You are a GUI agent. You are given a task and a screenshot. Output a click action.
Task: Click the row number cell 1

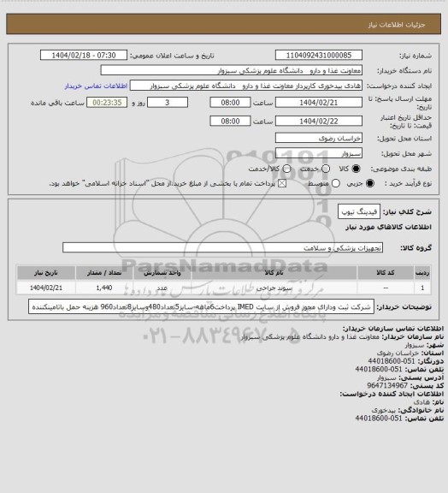pos(422,288)
